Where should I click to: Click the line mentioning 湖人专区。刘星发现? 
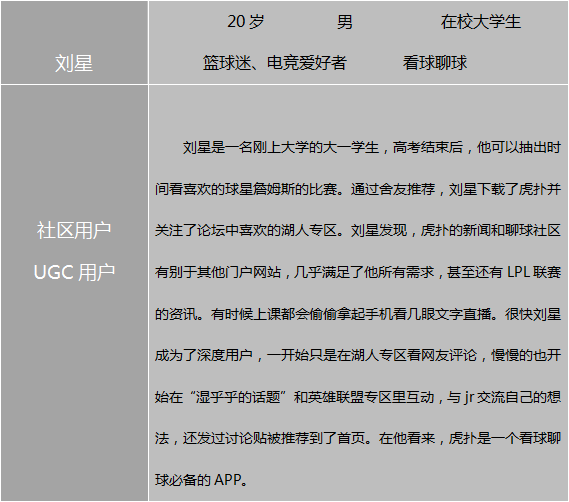(x=358, y=230)
